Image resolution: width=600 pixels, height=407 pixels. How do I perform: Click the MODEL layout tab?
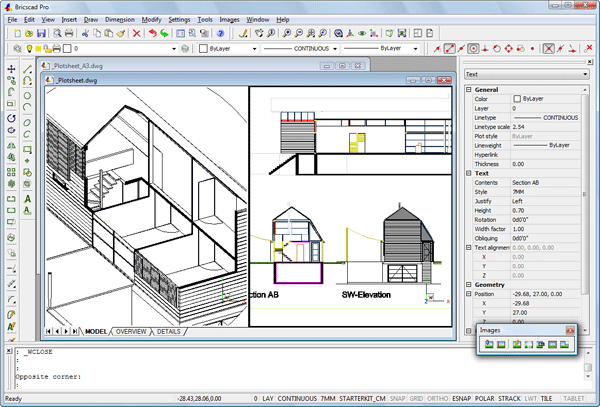(96, 332)
